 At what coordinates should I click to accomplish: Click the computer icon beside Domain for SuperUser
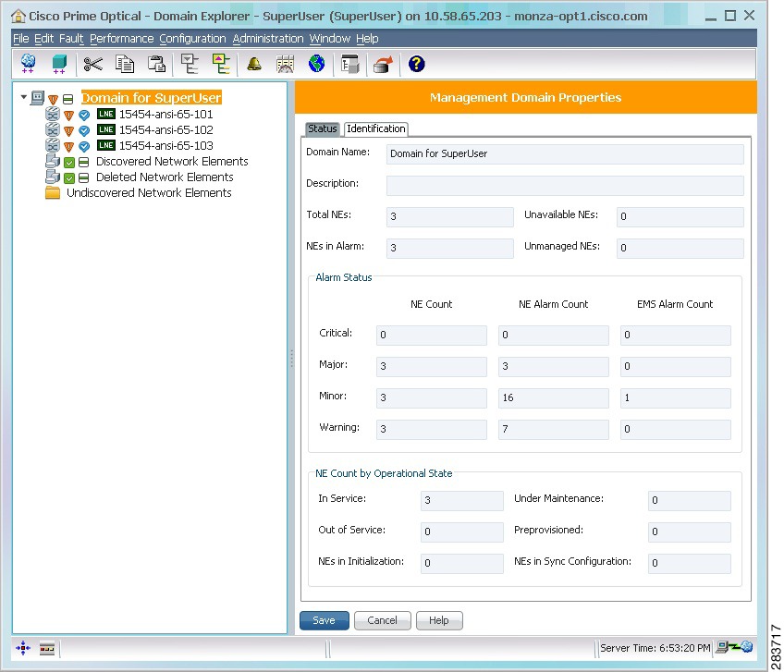(x=38, y=97)
